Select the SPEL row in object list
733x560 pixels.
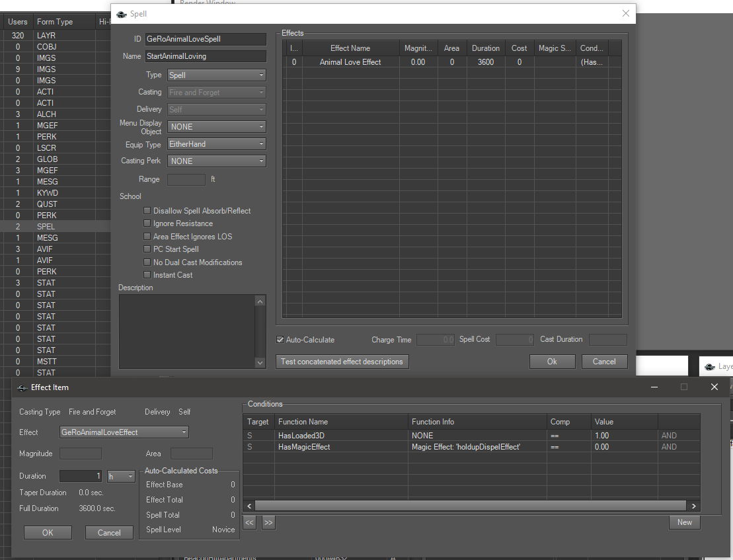(x=55, y=227)
